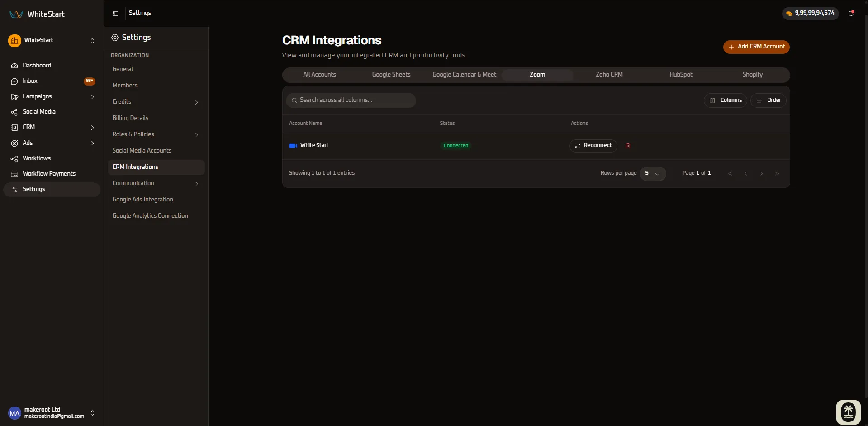Open the WhiteStart organization switcher
The image size is (868, 426).
(92, 41)
